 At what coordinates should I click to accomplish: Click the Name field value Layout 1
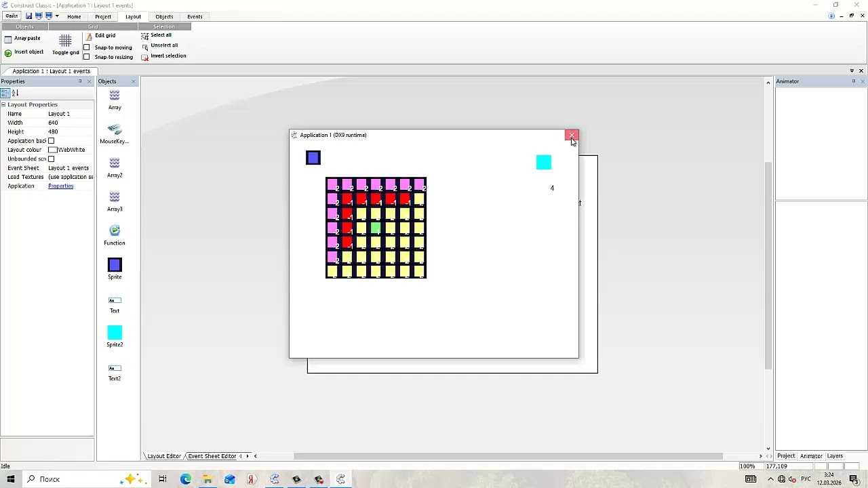(70, 114)
